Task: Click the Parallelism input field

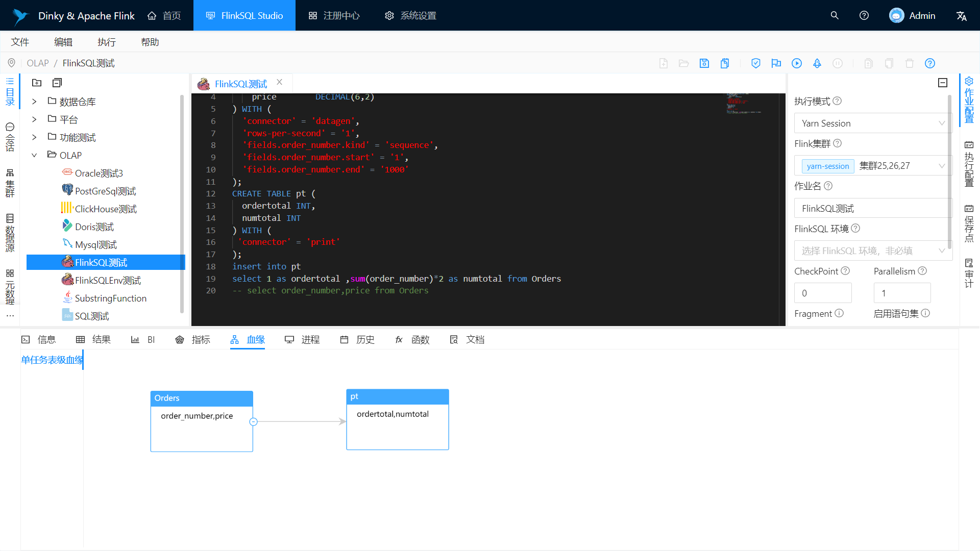Action: [902, 293]
